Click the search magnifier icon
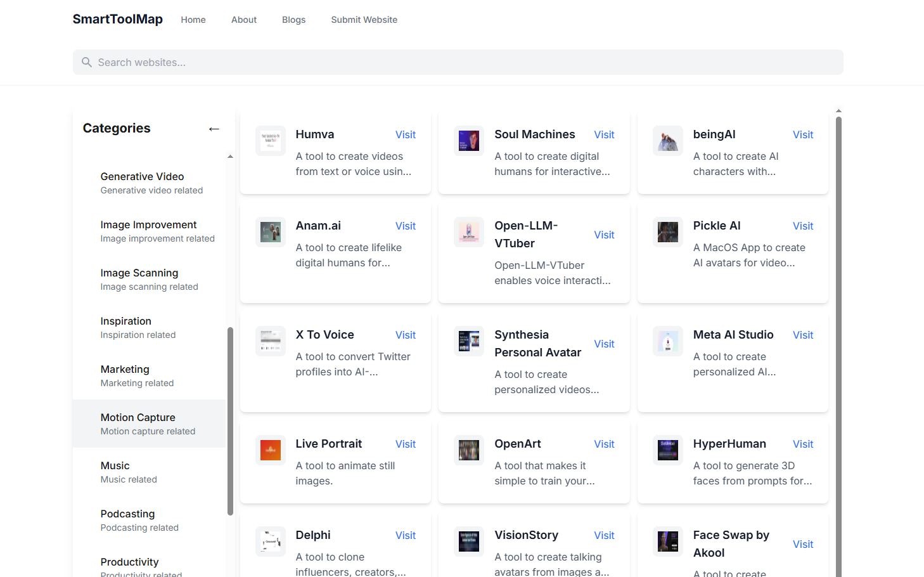 (x=87, y=62)
